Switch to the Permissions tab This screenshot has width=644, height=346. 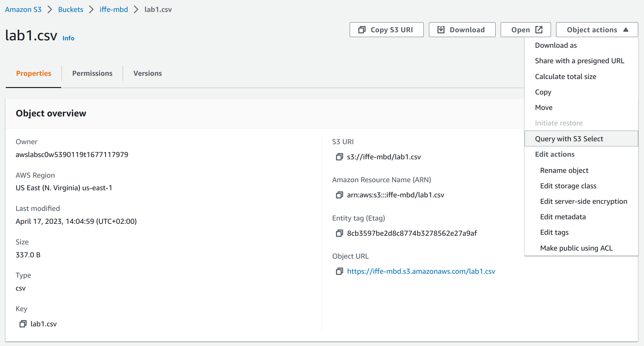coord(92,73)
